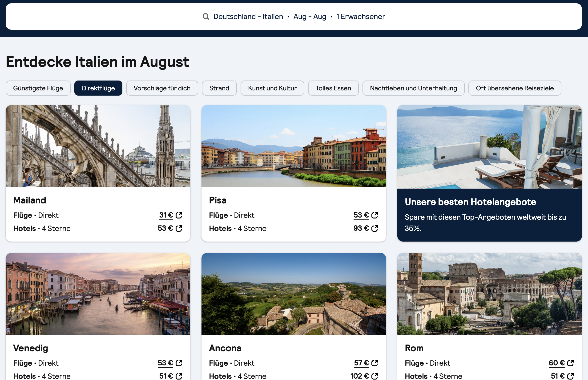Click the Pisa hotel price 93 €

tap(361, 228)
